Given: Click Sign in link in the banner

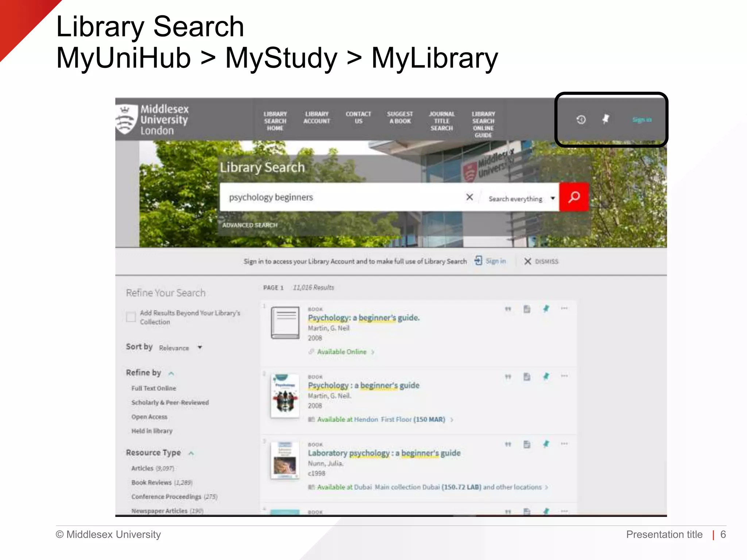Looking at the screenshot, I should pyautogui.click(x=496, y=261).
